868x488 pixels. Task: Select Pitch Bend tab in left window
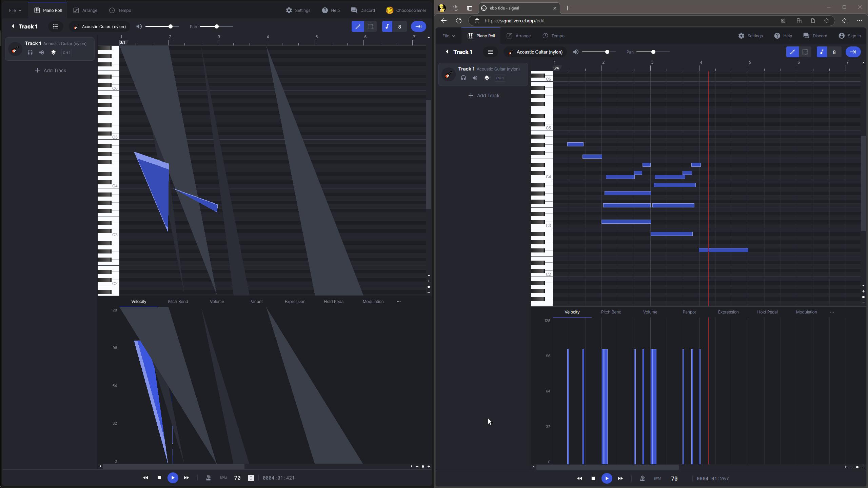178,302
